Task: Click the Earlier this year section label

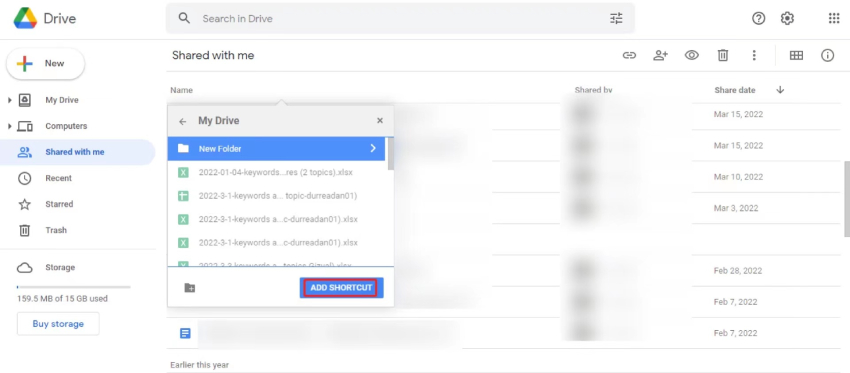Action: tap(199, 365)
